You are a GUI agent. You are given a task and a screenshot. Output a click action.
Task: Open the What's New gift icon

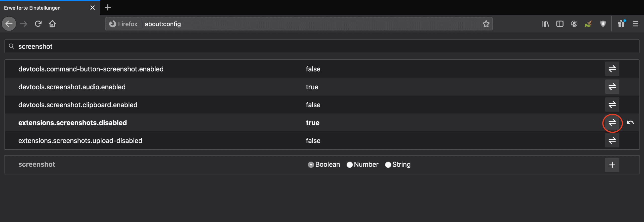(x=622, y=24)
